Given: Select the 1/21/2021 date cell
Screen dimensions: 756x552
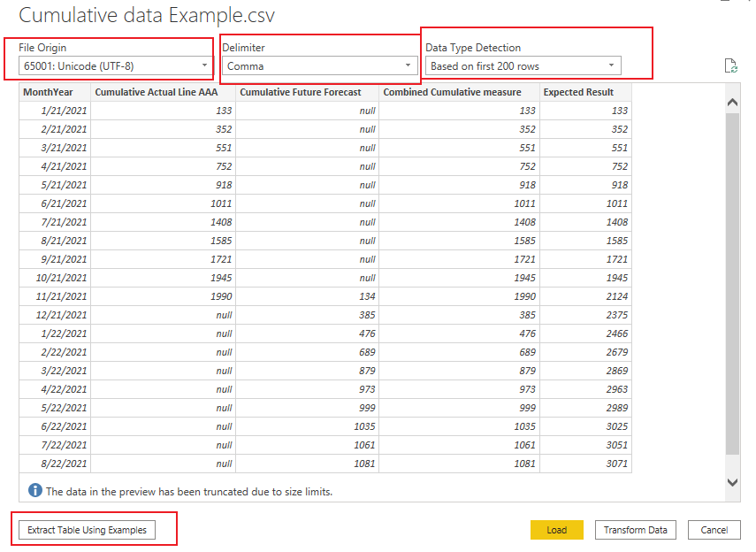Looking at the screenshot, I should [55, 111].
